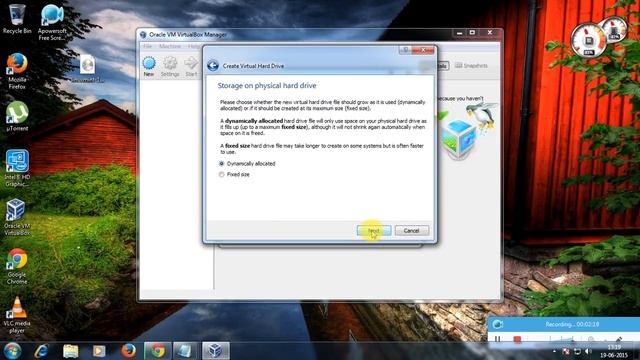
Task: Pause the screen recording
Action: click(498, 339)
